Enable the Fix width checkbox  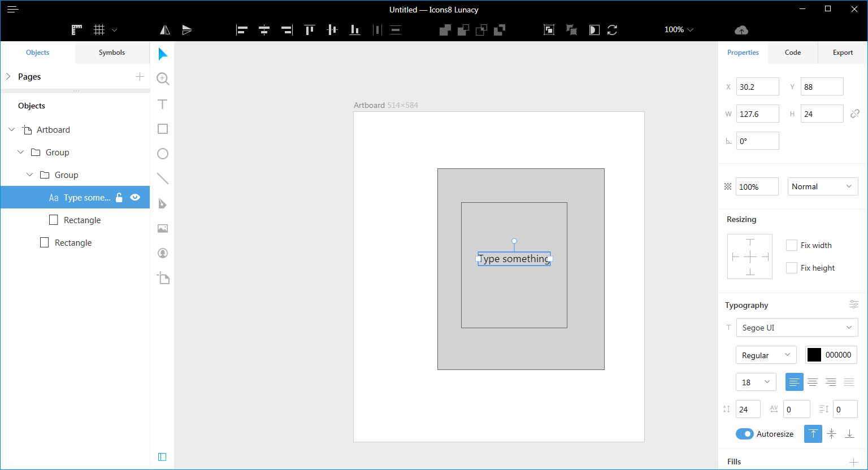792,245
